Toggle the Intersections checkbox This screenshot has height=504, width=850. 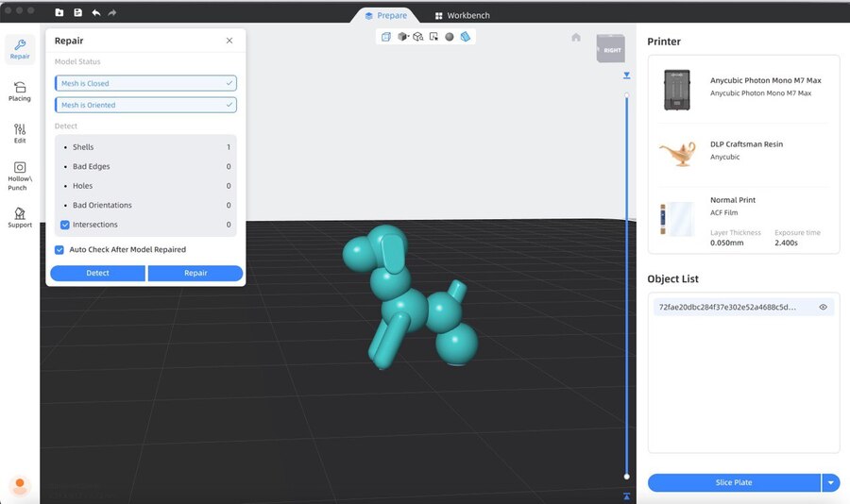click(65, 225)
